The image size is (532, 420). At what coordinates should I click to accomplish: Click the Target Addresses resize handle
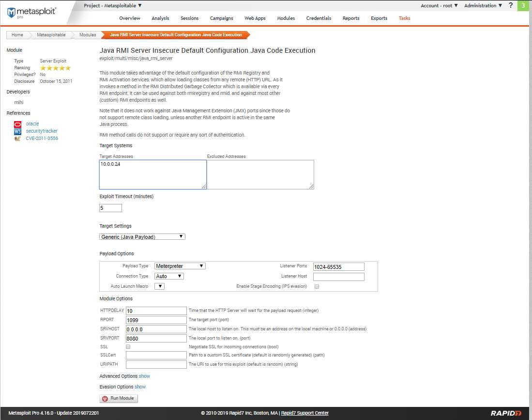click(204, 187)
